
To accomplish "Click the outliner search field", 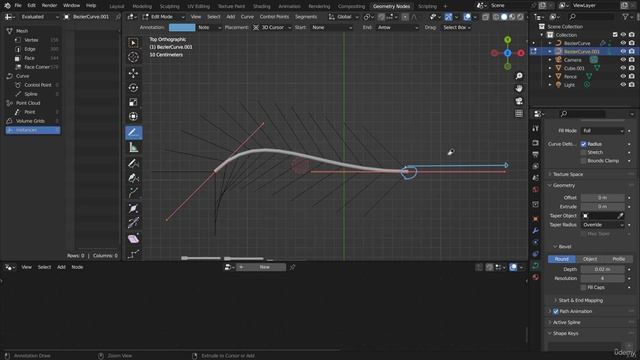I will point(591,17).
